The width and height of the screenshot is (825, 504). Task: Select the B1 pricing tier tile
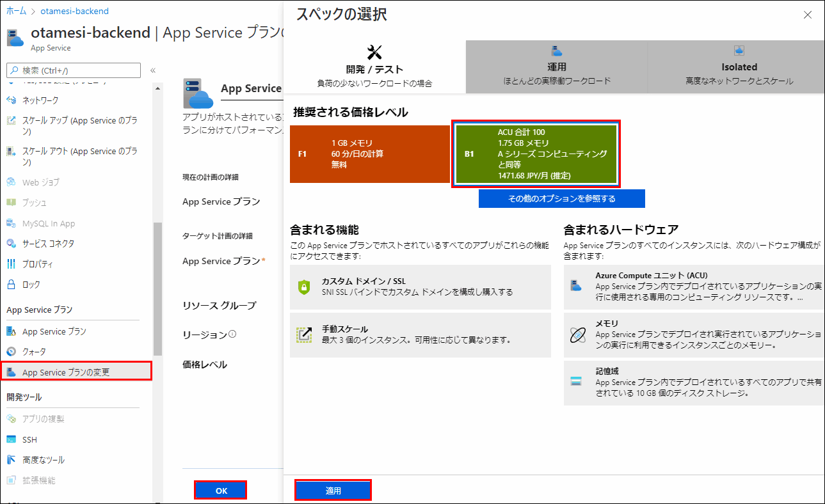[x=536, y=154]
